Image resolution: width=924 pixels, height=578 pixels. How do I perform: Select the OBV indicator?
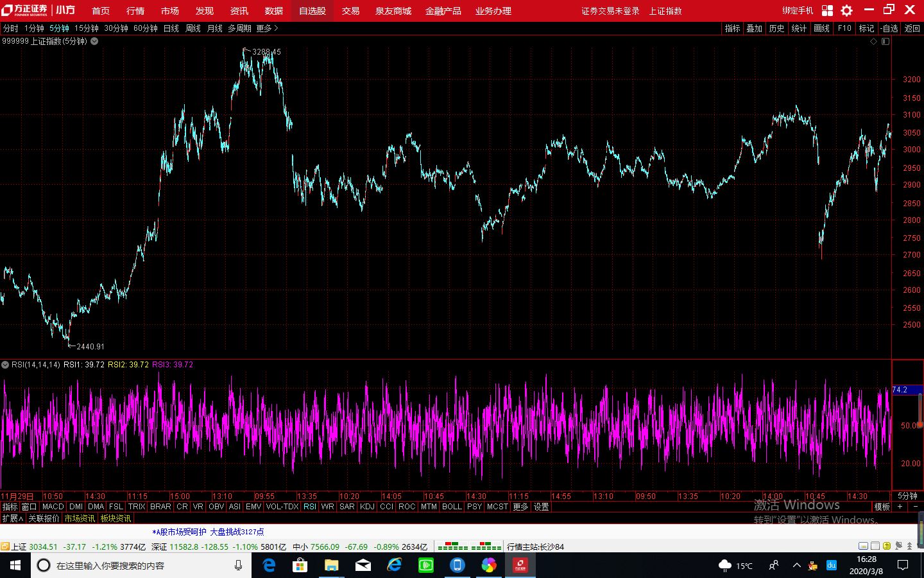pyautogui.click(x=216, y=507)
